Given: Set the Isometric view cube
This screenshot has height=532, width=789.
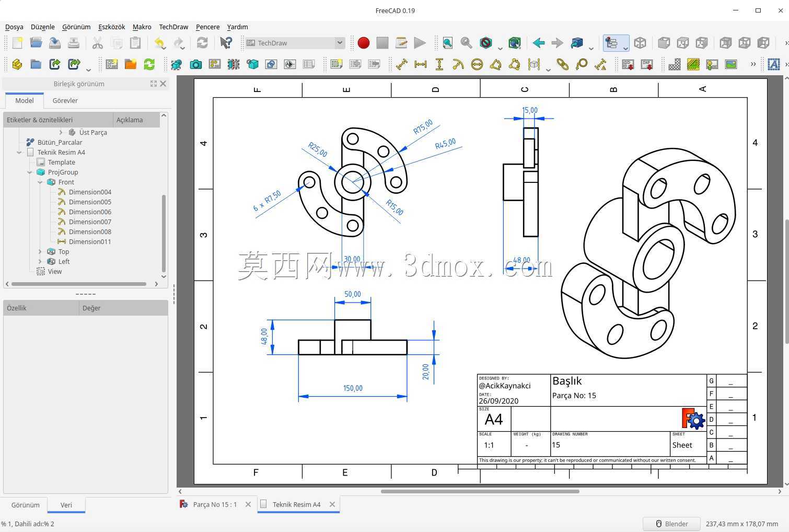Looking at the screenshot, I should (x=640, y=43).
